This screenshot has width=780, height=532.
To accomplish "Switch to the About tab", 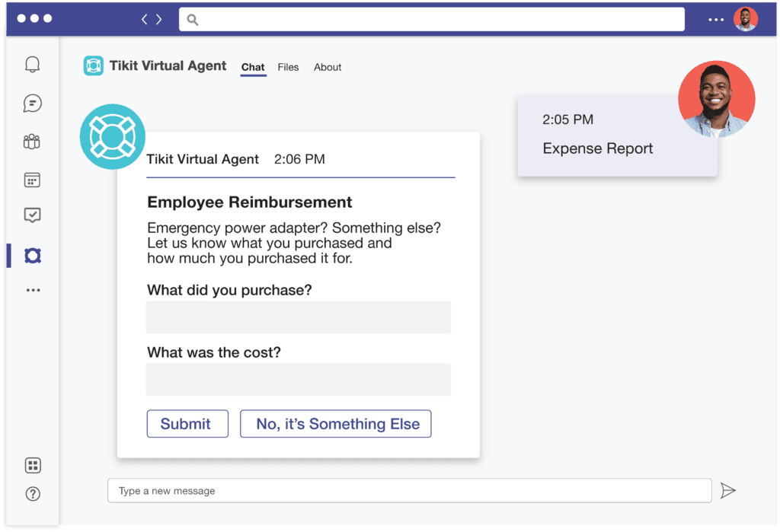I will click(x=328, y=67).
